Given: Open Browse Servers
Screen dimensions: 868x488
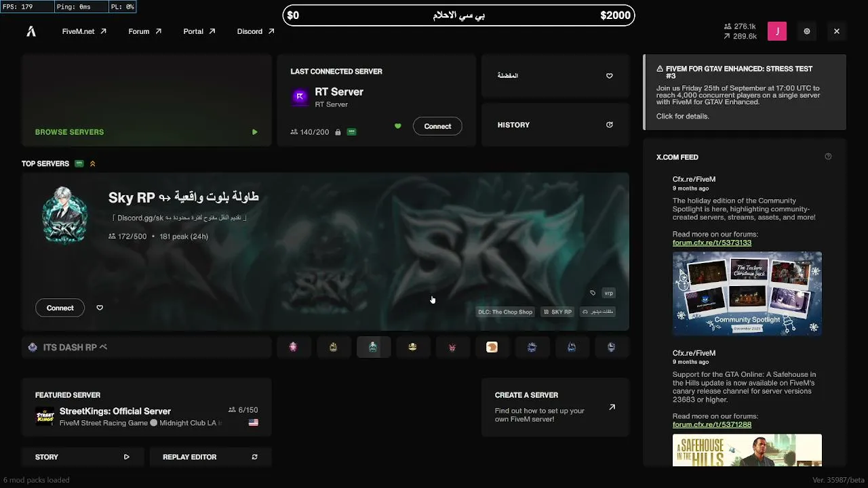Looking at the screenshot, I should coord(146,100).
